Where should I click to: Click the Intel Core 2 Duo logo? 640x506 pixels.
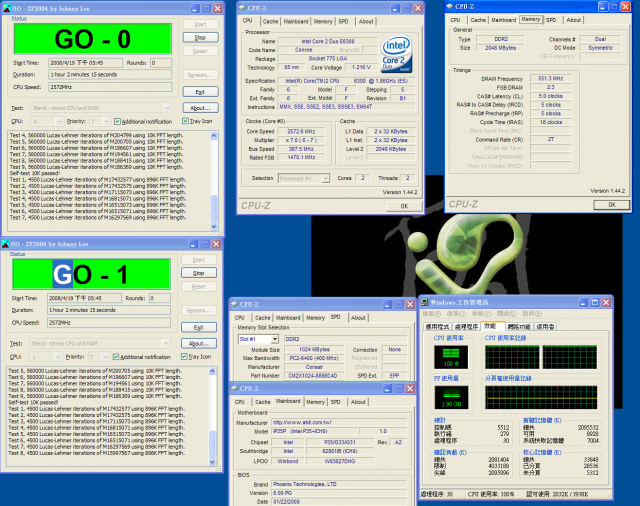[396, 55]
